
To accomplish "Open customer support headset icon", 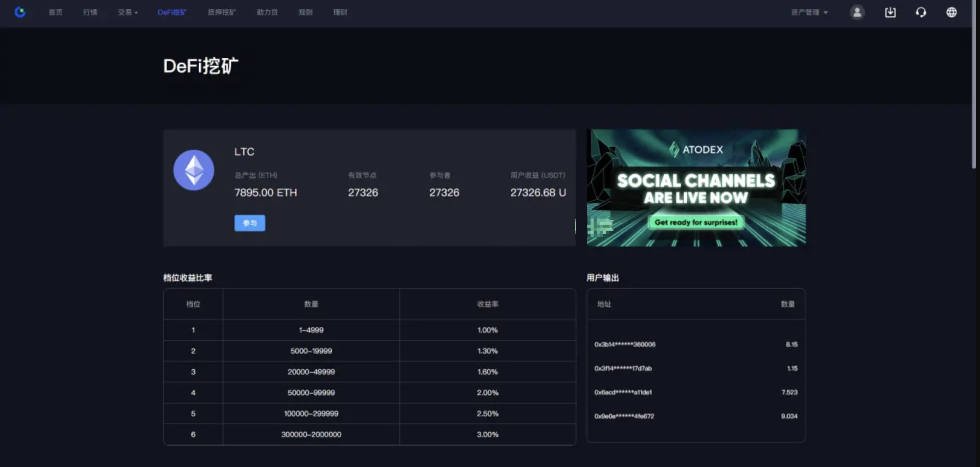I will [921, 12].
